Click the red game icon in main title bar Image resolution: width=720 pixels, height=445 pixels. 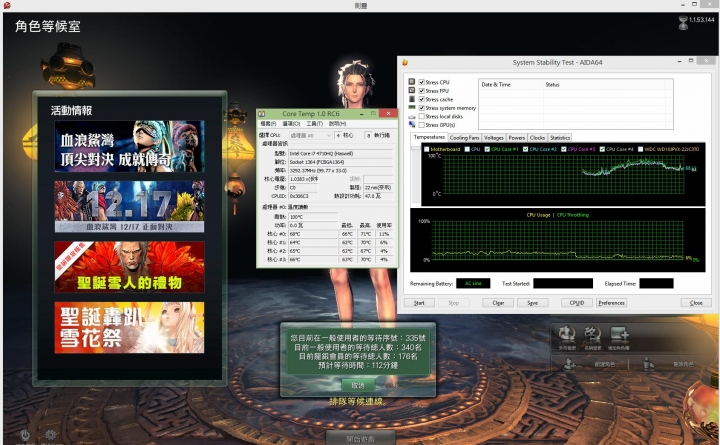click(7, 5)
